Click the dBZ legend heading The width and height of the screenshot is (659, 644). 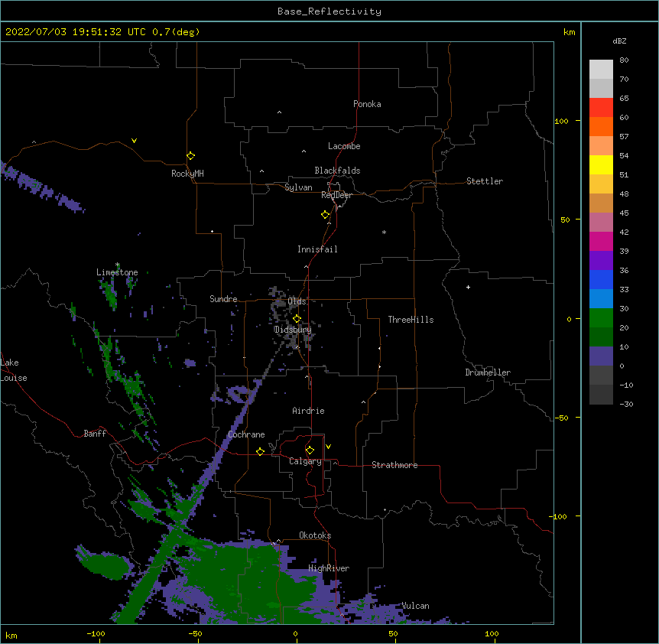pos(619,41)
